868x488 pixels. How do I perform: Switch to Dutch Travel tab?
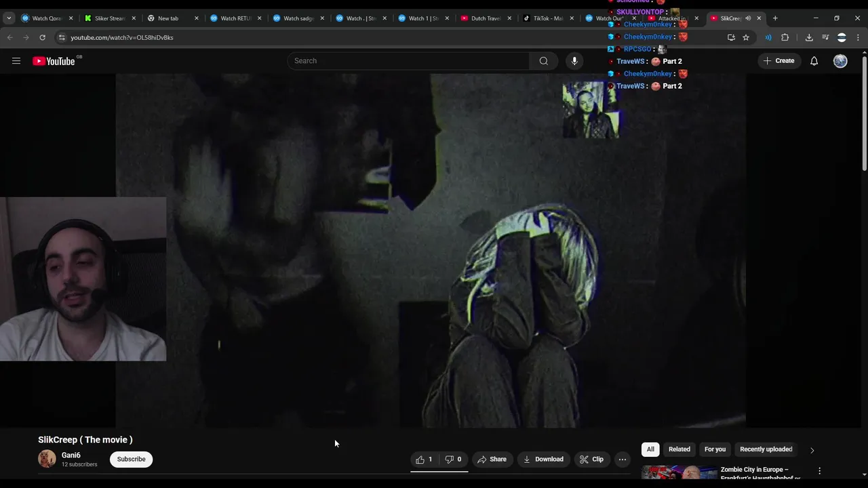click(486, 18)
